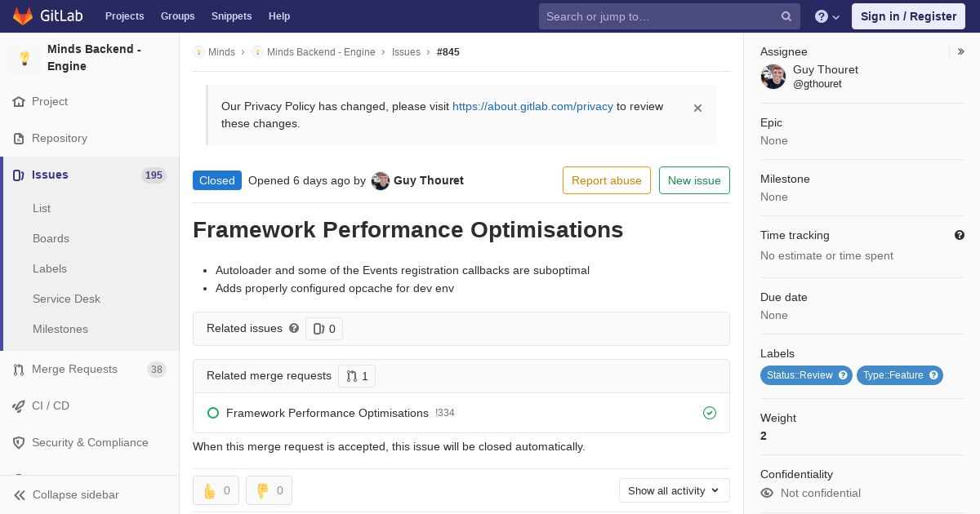
Task: Open the help question mark menu
Action: pyautogui.click(x=827, y=16)
